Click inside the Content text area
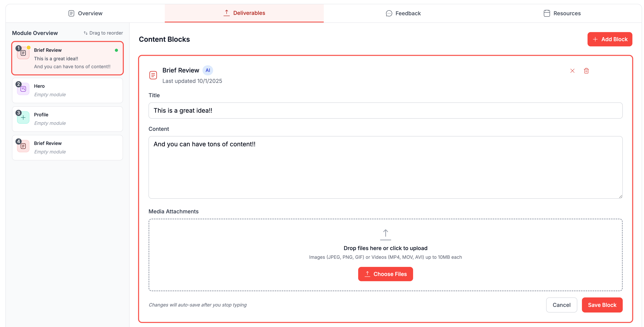This screenshot has height=327, width=644. click(385, 167)
